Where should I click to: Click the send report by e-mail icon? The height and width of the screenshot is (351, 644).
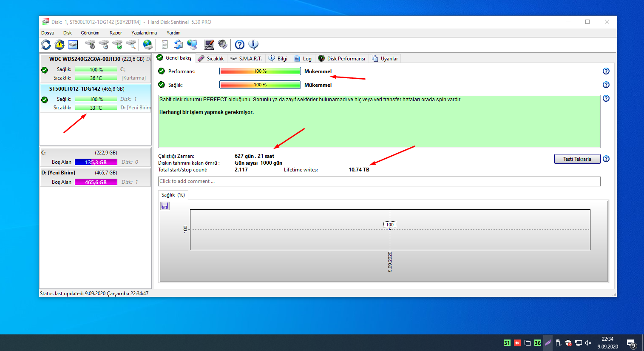coord(179,44)
